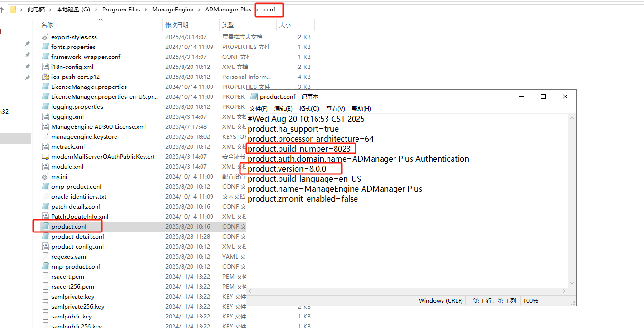The image size is (644, 328).
Task: Expand the chevron after 此电脑 breadcrumb
Action: 50,10
